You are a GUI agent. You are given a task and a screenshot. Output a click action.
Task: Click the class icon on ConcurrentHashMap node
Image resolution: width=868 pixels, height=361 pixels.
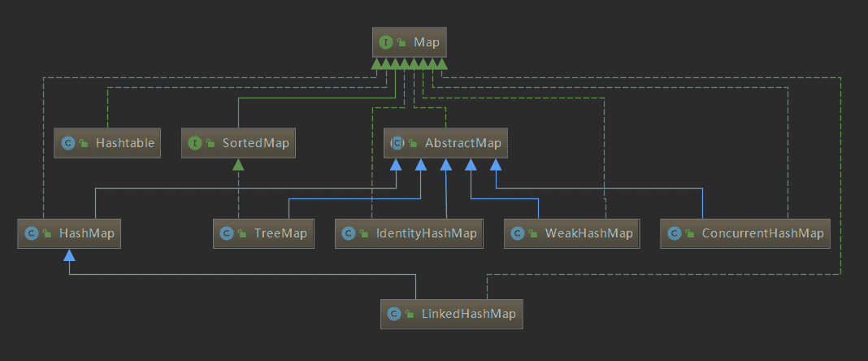(x=674, y=233)
